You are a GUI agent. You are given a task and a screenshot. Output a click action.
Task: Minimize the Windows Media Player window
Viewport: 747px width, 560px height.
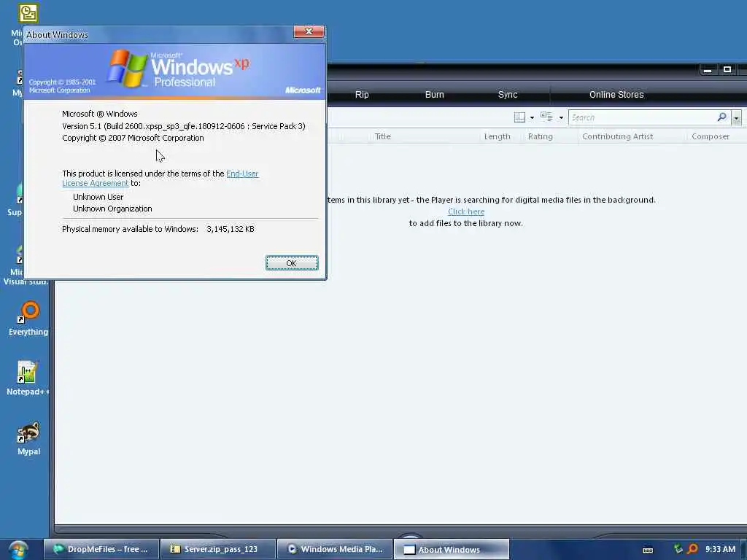(708, 71)
